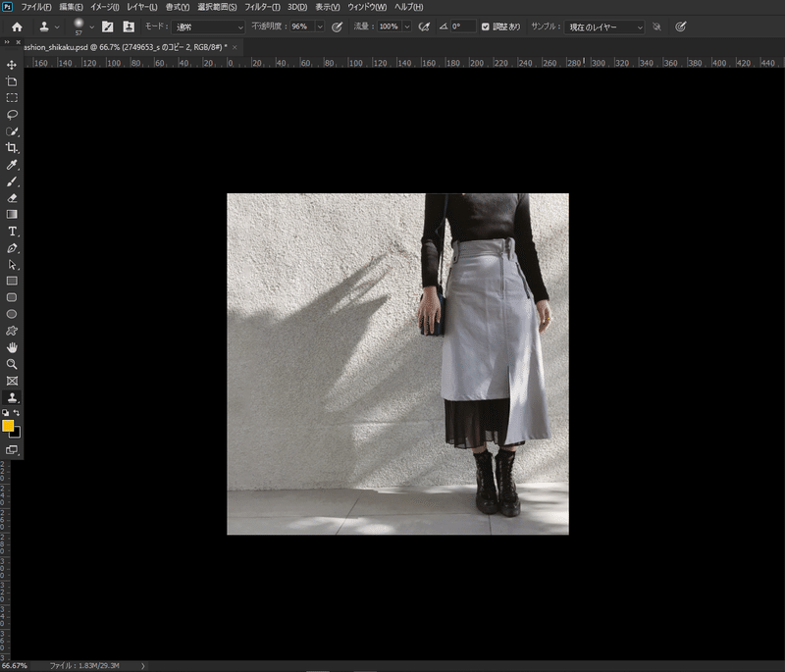Screen dimensions: 785x672
Task: Click the brush angle 0° field
Action: tap(462, 26)
